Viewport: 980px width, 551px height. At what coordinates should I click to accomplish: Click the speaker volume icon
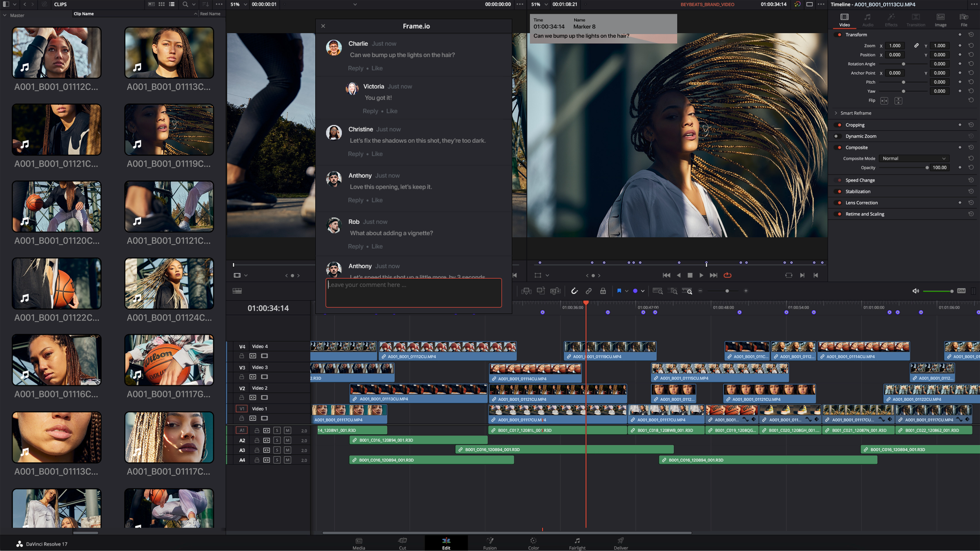tap(915, 291)
